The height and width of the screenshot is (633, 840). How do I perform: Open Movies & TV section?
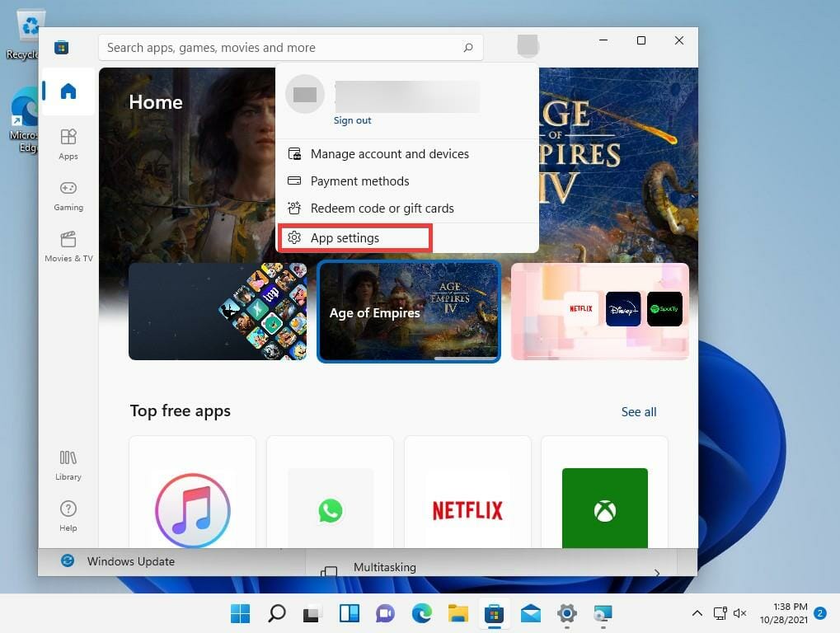click(x=68, y=246)
